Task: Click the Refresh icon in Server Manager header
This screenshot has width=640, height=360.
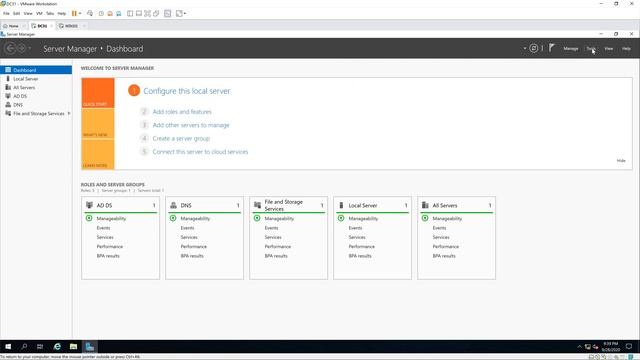Action: 533,48
